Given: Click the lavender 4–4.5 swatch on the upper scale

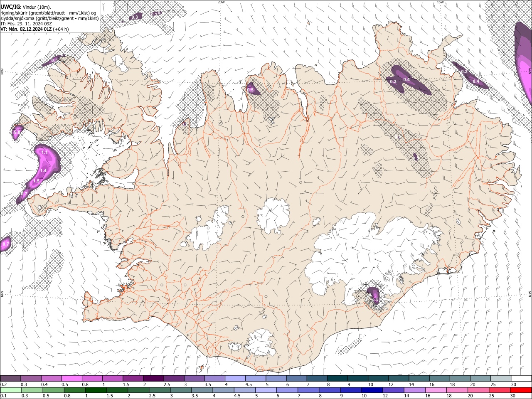Looking at the screenshot, I should click(x=235, y=378).
